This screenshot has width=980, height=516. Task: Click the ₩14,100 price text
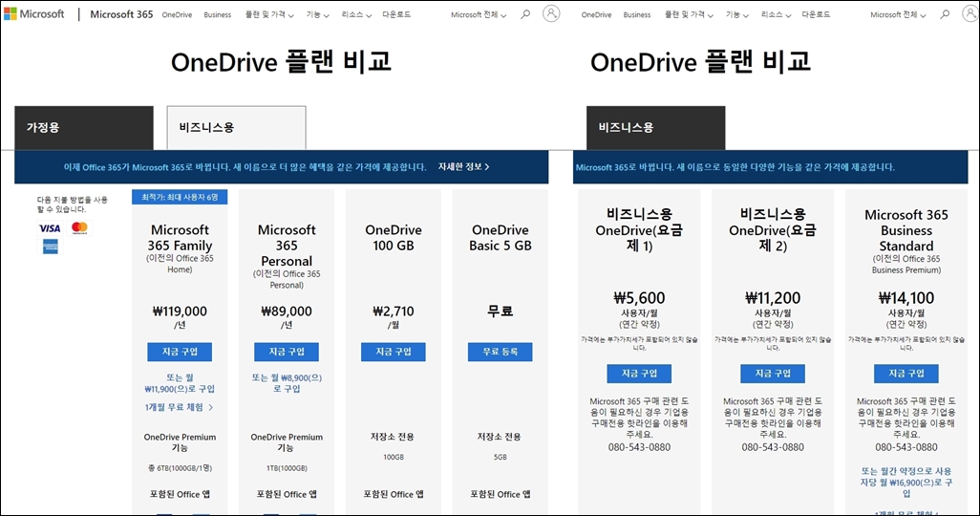[906, 298]
